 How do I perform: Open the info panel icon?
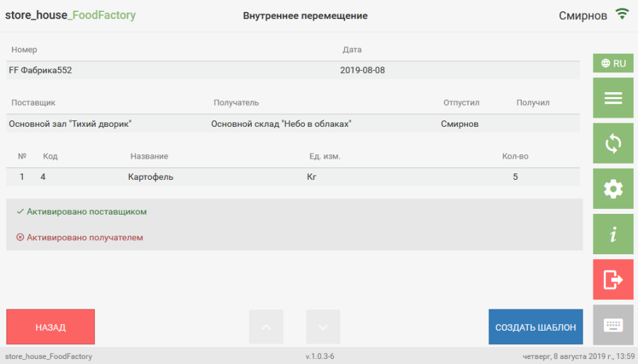[612, 234]
